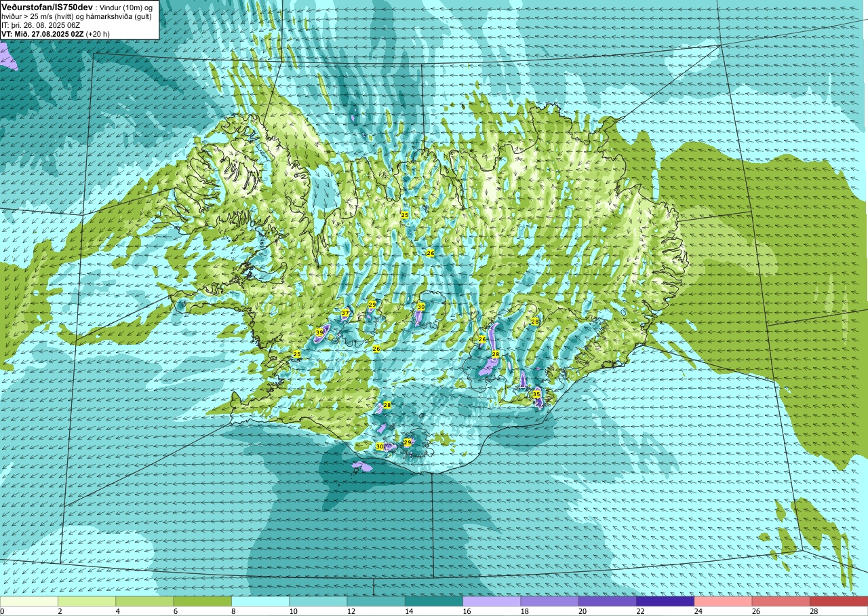Click the light green 2–4 legend swatch
Screen dimensions: 868x616
87,601
